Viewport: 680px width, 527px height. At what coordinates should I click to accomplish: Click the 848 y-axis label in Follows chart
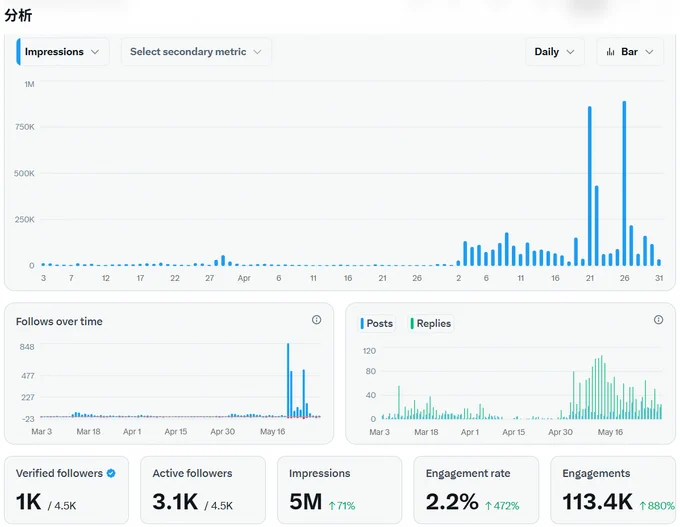pyautogui.click(x=27, y=347)
